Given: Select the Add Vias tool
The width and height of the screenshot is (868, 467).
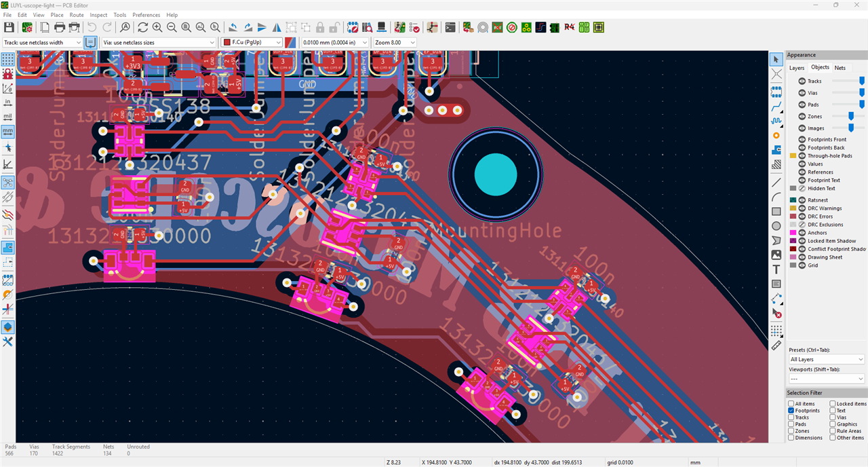Looking at the screenshot, I should click(x=776, y=135).
